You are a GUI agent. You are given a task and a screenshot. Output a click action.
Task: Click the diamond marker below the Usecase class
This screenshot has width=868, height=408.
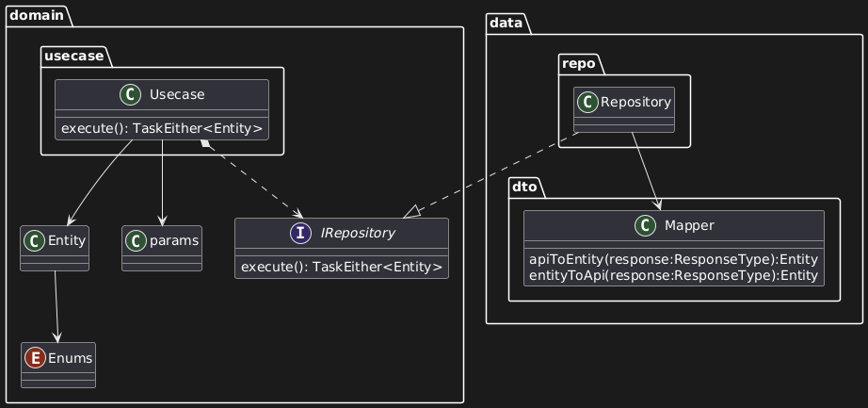click(x=207, y=144)
